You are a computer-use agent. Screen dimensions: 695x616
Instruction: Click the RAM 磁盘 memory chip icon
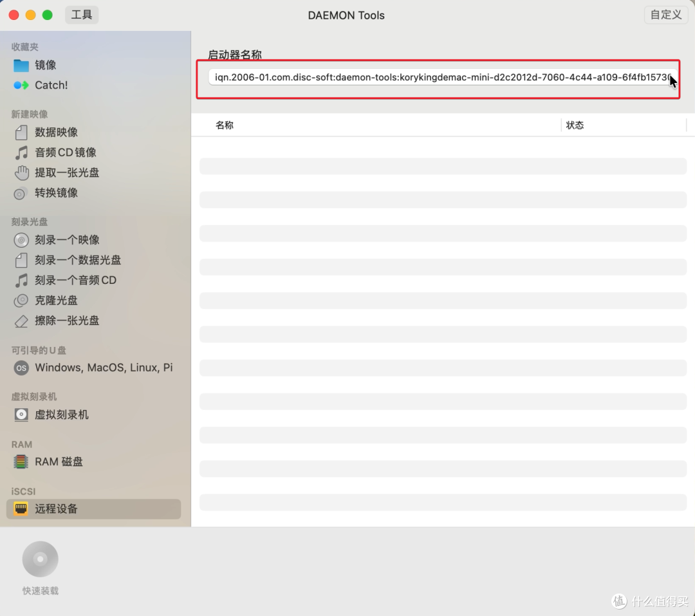tap(21, 462)
